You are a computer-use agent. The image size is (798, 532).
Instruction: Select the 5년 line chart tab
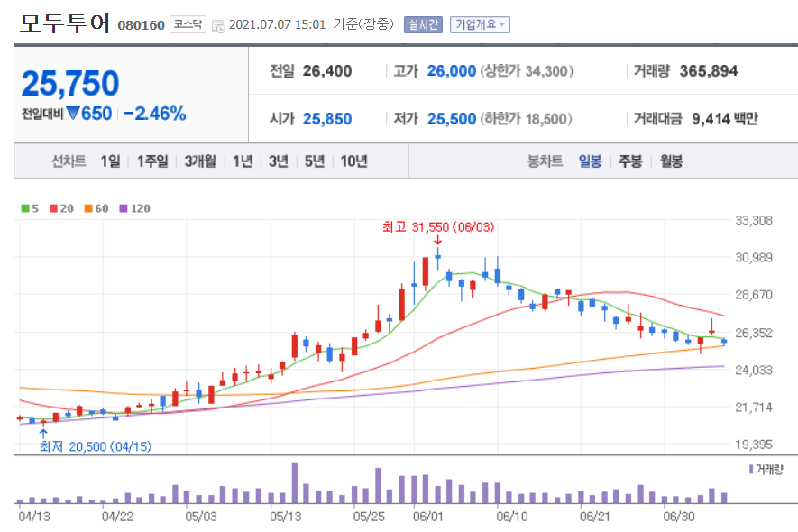pos(315,161)
